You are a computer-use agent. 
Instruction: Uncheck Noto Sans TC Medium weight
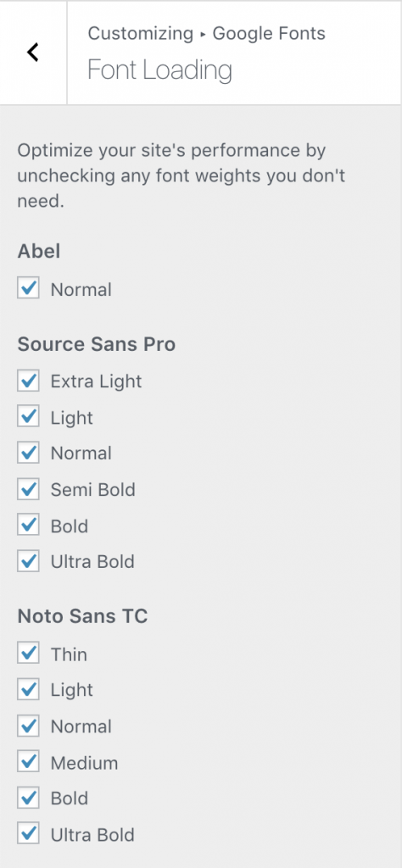(28, 762)
